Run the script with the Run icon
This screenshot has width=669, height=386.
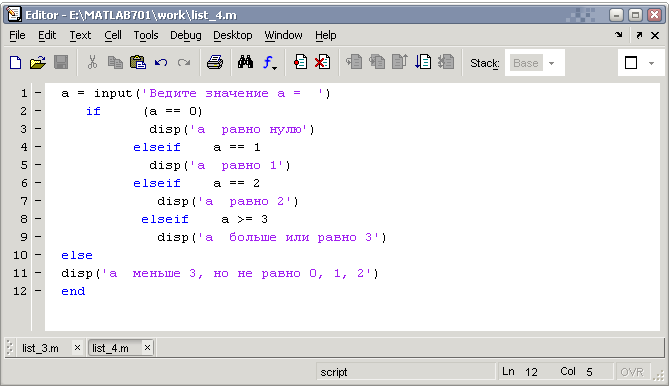(x=423, y=63)
